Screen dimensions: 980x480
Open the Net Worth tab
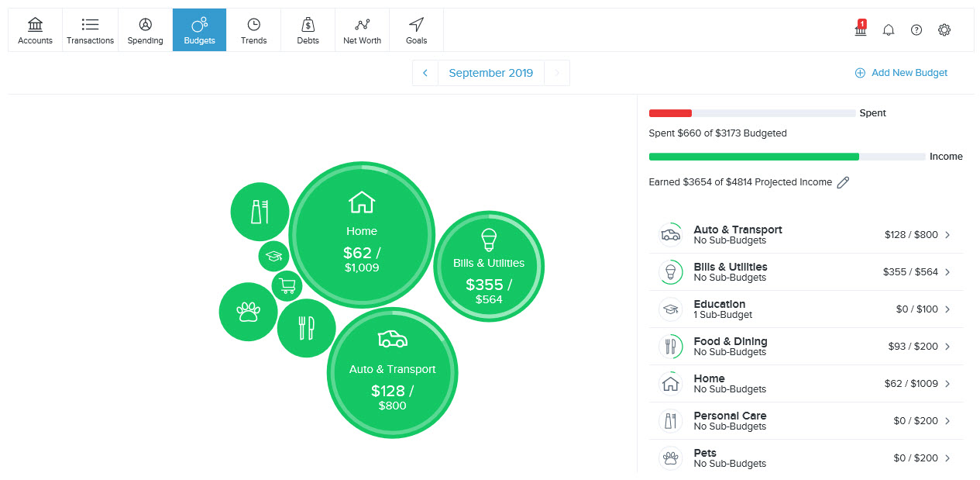tap(362, 30)
